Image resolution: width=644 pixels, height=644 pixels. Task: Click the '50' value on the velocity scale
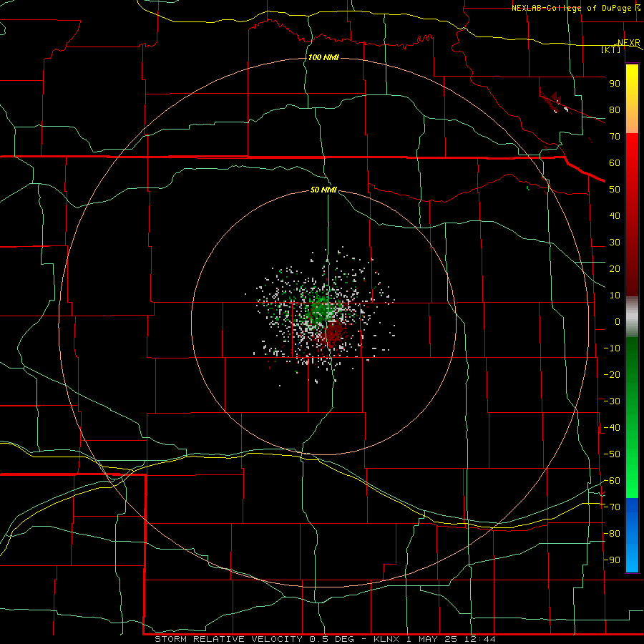pyautogui.click(x=615, y=190)
